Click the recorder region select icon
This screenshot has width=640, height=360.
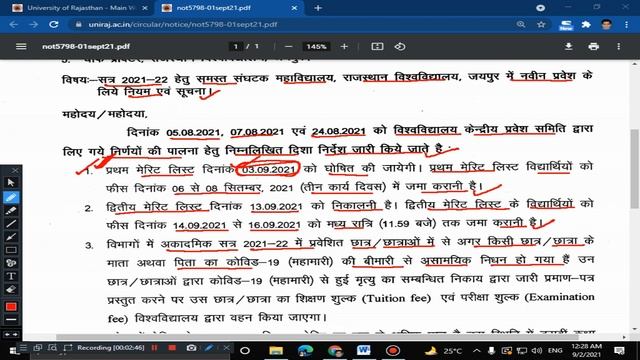click(x=67, y=348)
